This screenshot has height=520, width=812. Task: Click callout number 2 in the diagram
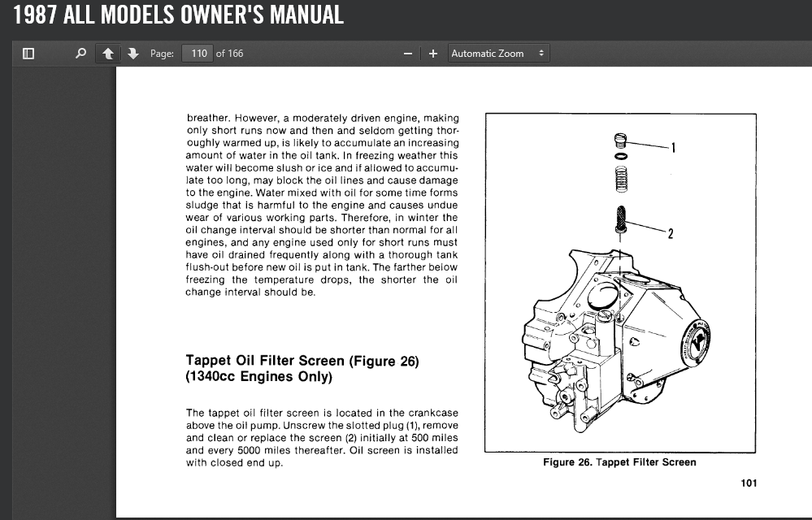pyautogui.click(x=671, y=234)
